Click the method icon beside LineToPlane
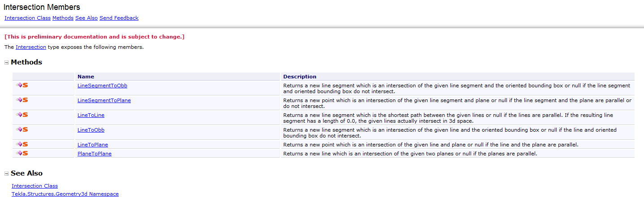This screenshot has height=202, width=644. (22, 144)
